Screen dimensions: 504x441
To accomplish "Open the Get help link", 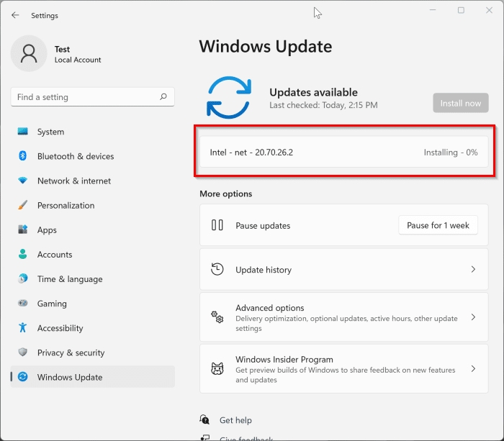I will [x=235, y=420].
